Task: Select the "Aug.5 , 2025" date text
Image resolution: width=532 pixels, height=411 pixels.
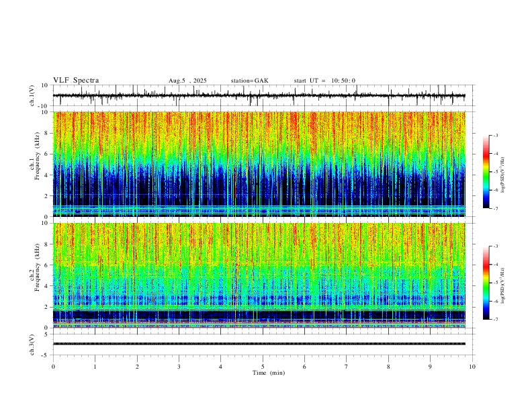Action: tap(187, 81)
